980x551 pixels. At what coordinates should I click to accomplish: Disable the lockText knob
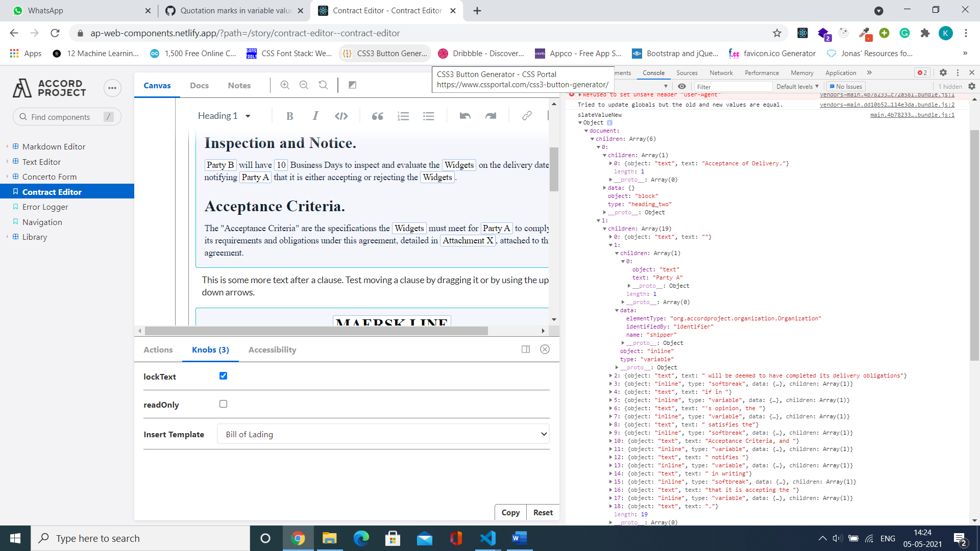pos(223,375)
